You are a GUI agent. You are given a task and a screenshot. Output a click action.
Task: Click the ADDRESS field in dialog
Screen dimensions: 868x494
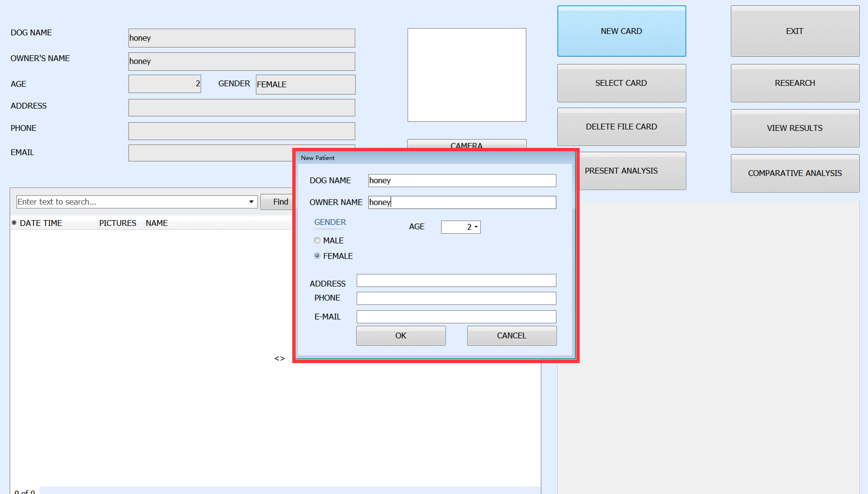(456, 281)
